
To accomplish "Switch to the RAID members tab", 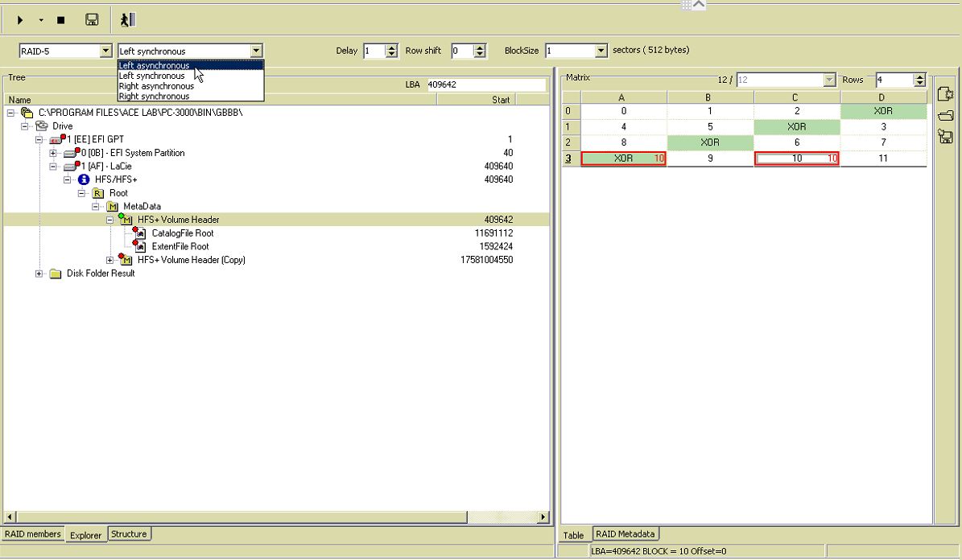I will (x=32, y=534).
